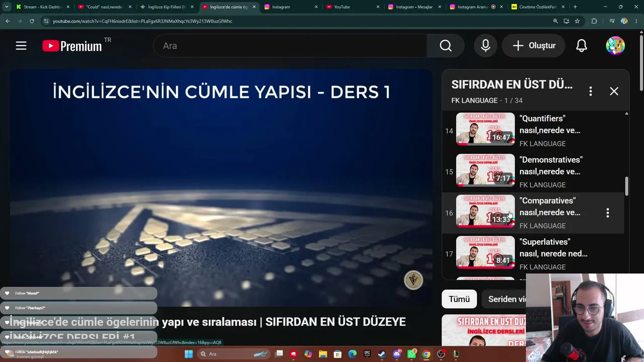The image size is (644, 362).
Task: Close the active İngilizce'de cümle tab
Action: 254,7
